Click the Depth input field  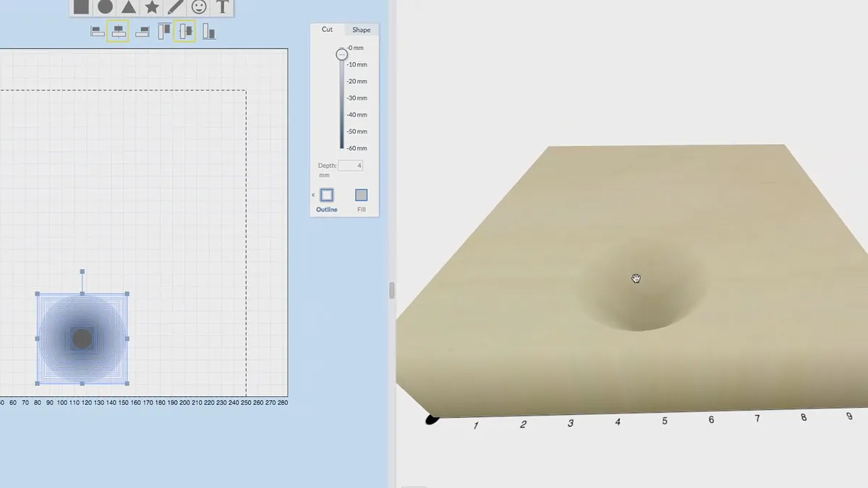pyautogui.click(x=351, y=166)
